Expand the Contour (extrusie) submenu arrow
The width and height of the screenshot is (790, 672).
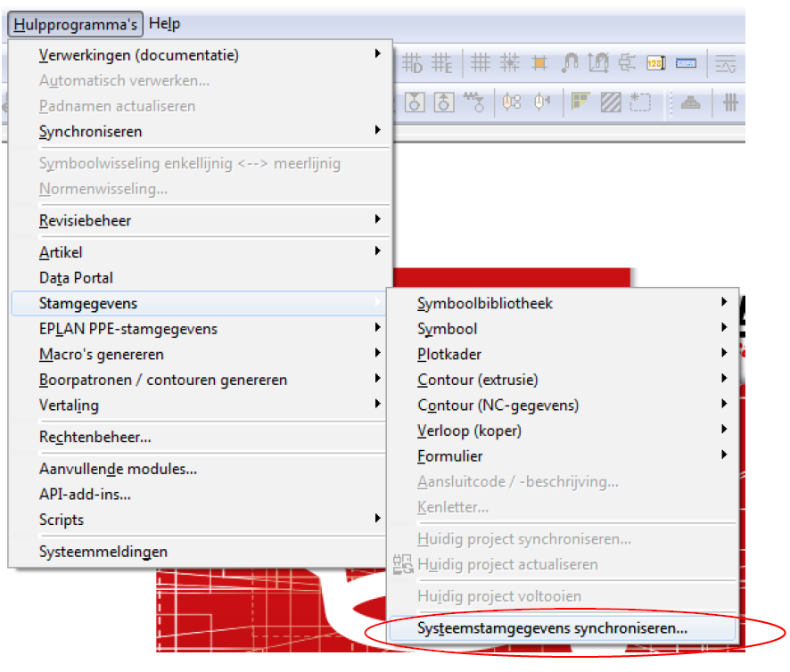[x=724, y=378]
